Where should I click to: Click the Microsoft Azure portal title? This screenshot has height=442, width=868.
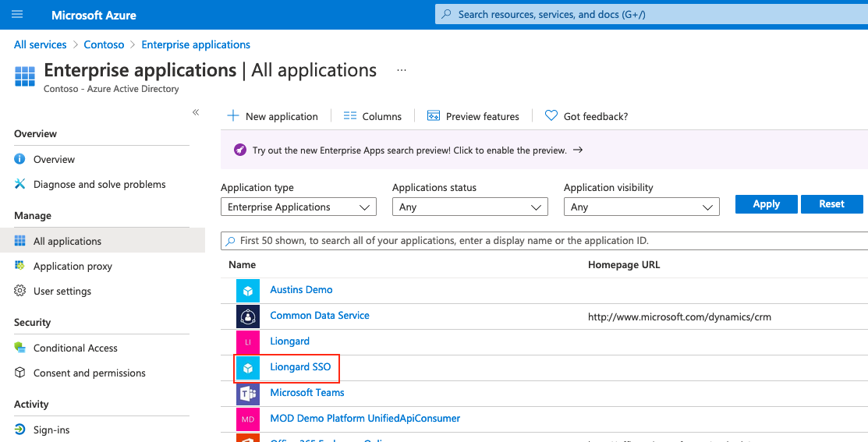(94, 15)
